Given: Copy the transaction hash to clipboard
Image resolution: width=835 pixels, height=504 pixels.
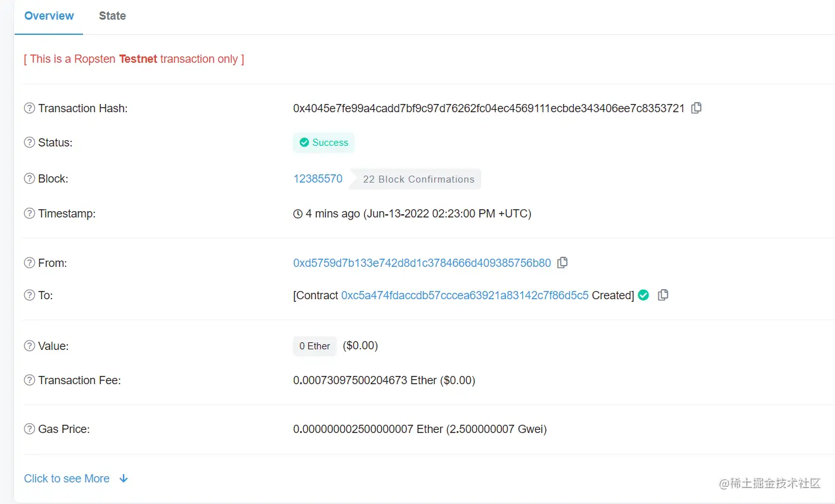Looking at the screenshot, I should (696, 108).
